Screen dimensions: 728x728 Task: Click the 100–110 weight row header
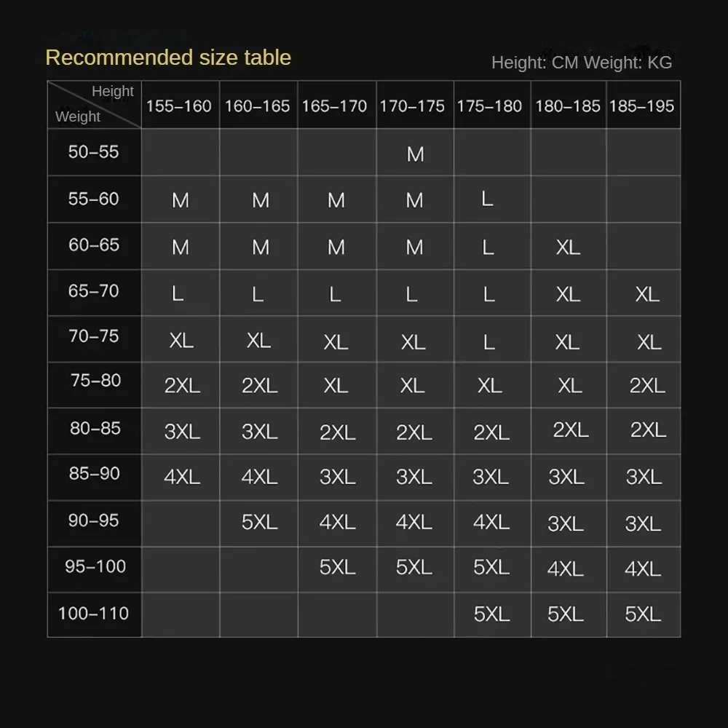pyautogui.click(x=93, y=614)
